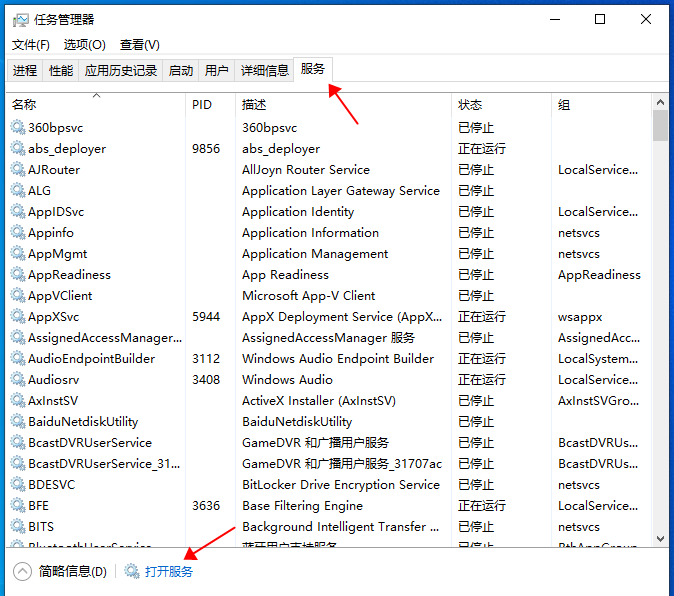Switch to the 详细信息 tab
The image size is (674, 596).
click(264, 70)
